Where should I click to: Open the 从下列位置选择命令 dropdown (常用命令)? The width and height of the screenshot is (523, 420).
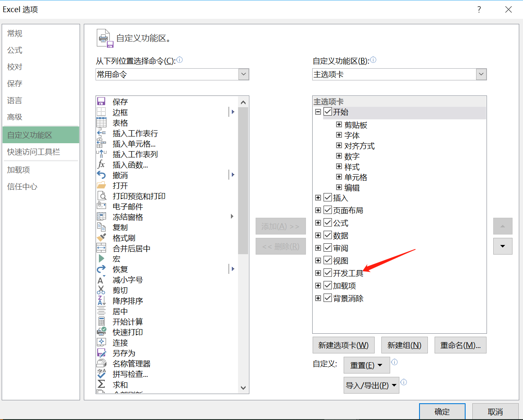[x=172, y=75]
